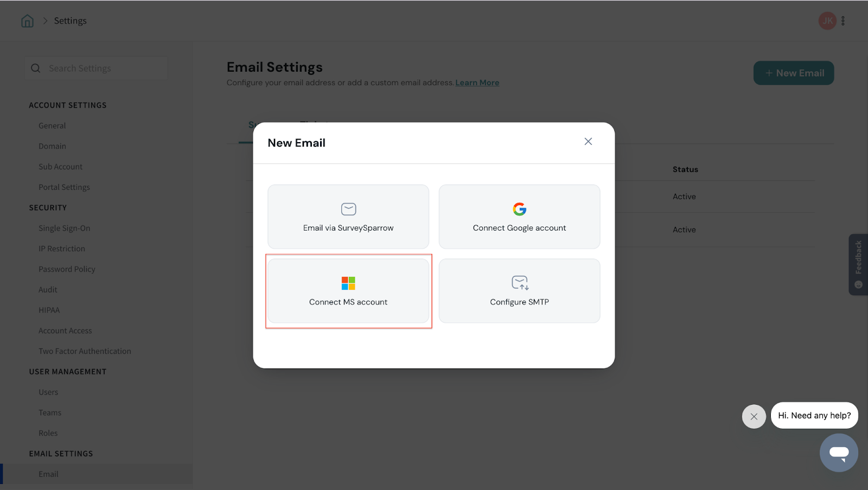Select Connect Google account option
Viewport: 868px width, 490px height.
519,217
